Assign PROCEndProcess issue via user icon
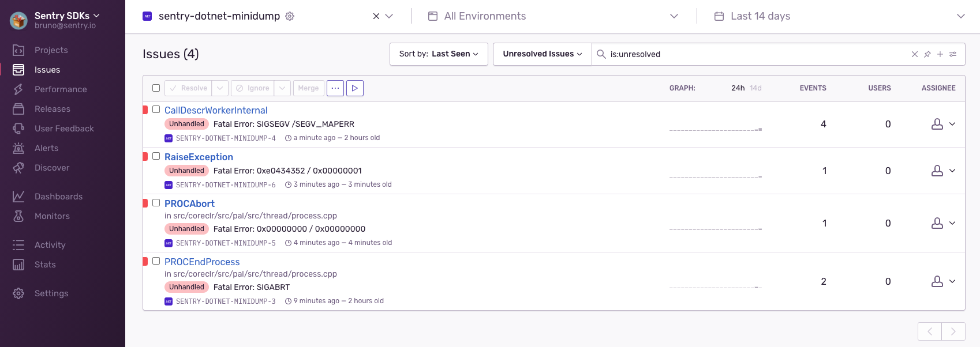 coord(937,281)
